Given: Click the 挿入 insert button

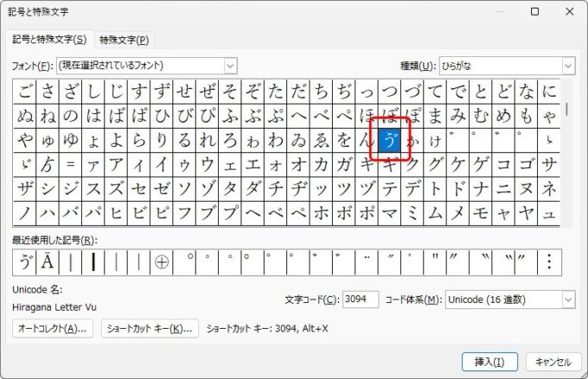Looking at the screenshot, I should tap(477, 362).
